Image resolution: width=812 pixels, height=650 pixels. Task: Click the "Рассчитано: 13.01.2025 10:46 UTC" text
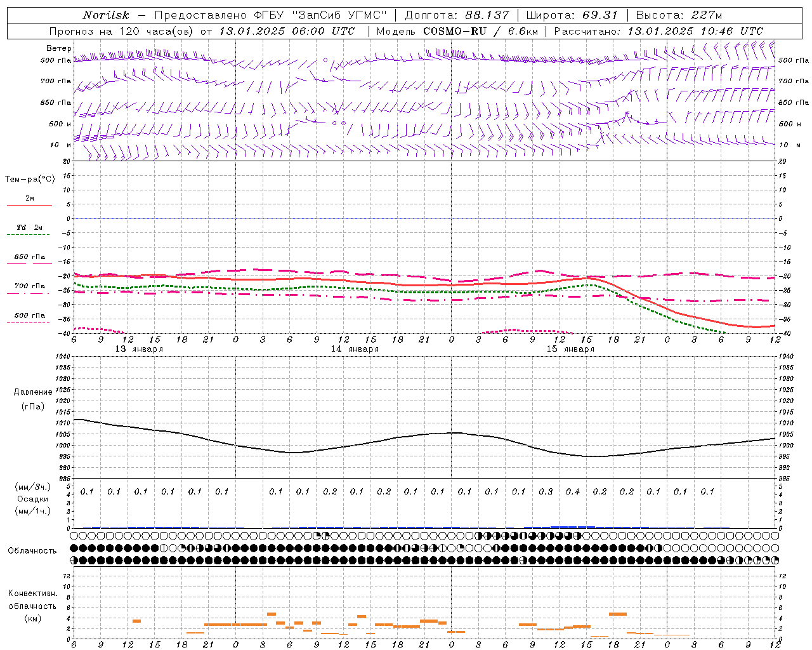(x=658, y=31)
